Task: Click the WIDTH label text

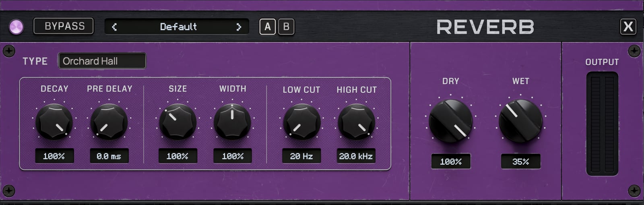Action: coord(233,89)
